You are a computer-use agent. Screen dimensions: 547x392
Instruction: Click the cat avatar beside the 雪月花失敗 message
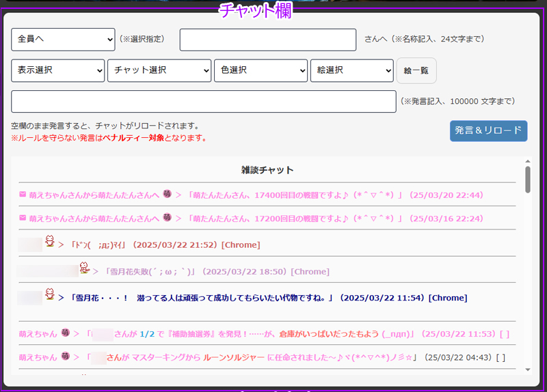pyautogui.click(x=84, y=268)
